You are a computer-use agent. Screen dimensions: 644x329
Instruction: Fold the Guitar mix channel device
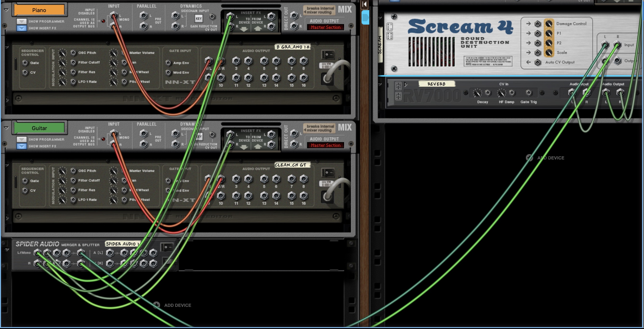6,128
